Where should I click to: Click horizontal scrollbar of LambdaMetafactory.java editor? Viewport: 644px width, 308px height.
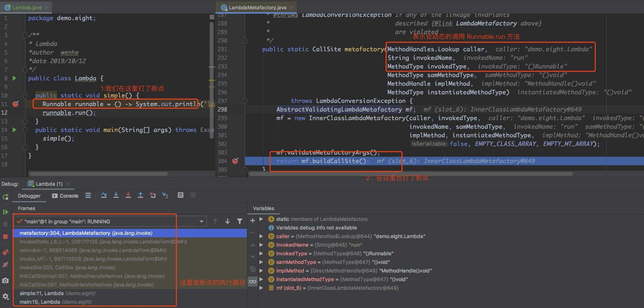click(411, 174)
